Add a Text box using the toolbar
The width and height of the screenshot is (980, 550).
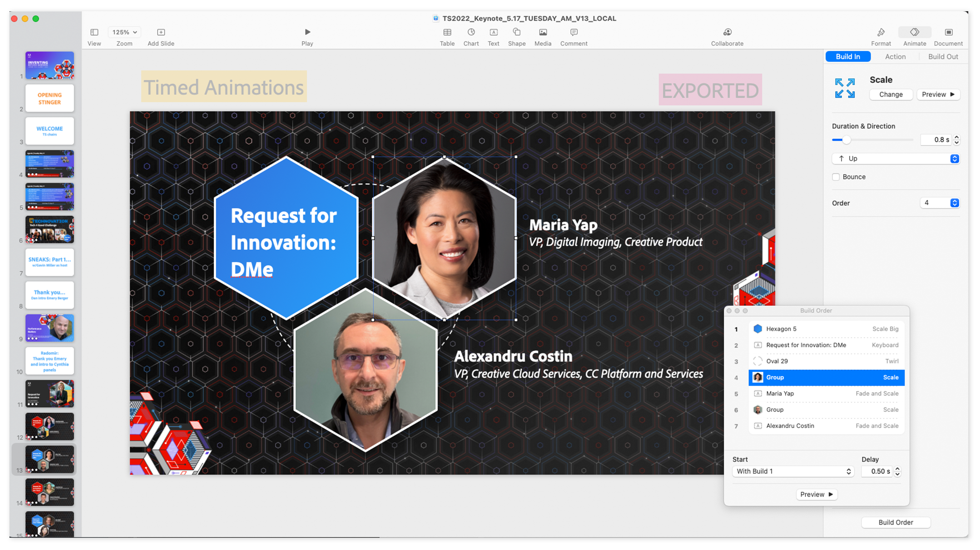tap(493, 32)
